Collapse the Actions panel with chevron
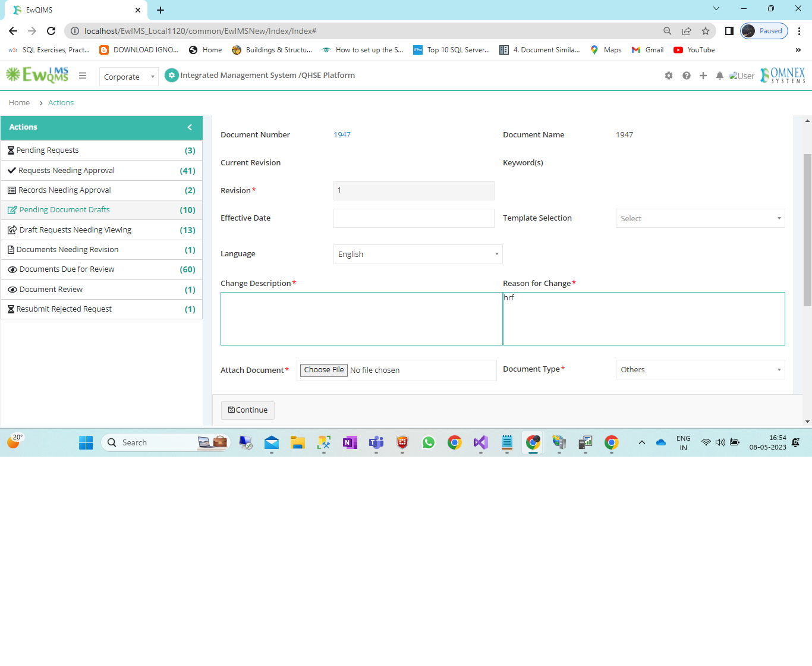Image resolution: width=812 pixels, height=666 pixels. click(190, 127)
